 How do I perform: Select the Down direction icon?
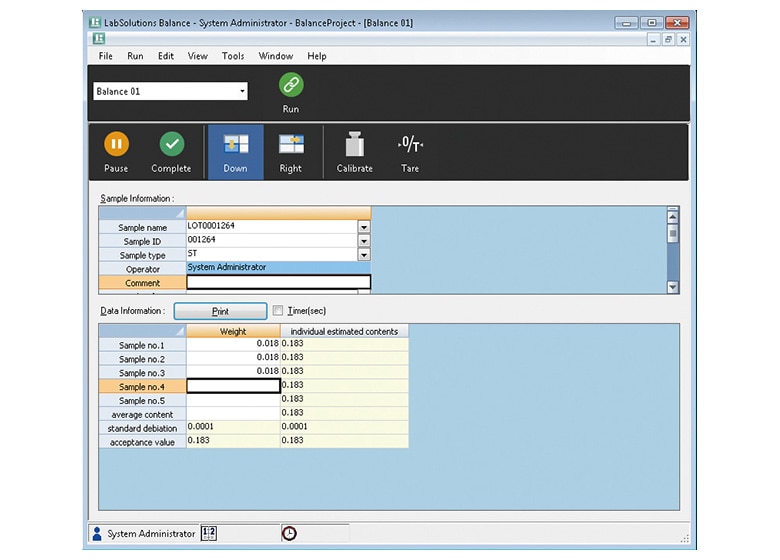coord(235,145)
